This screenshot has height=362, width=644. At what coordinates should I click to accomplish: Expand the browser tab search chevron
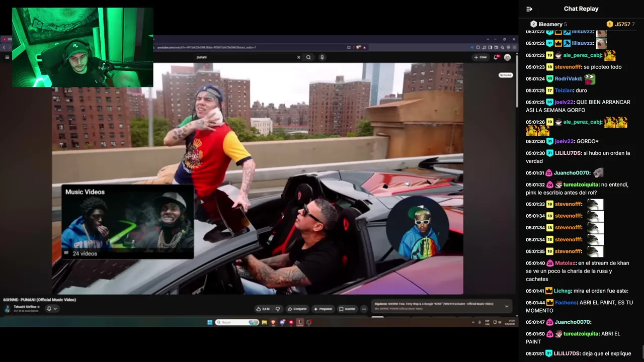(x=487, y=39)
